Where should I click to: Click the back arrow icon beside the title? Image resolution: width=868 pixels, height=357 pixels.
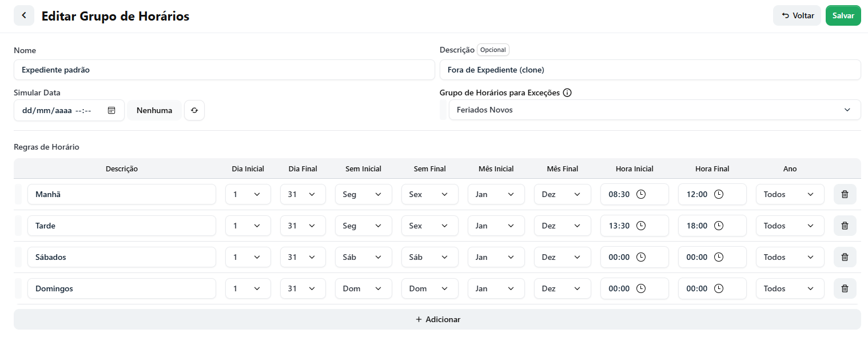[24, 15]
